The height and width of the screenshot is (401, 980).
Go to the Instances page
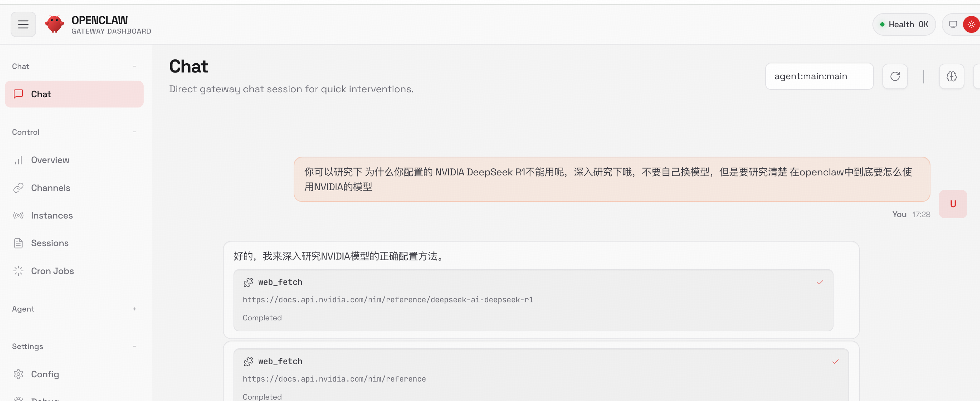click(51, 215)
